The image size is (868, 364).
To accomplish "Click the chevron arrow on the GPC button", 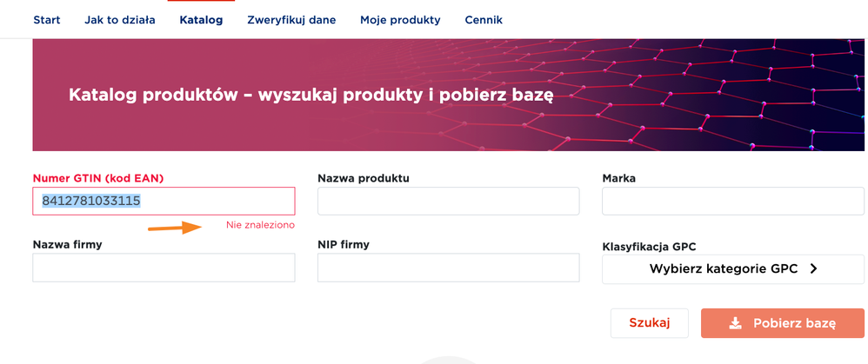I will point(813,269).
